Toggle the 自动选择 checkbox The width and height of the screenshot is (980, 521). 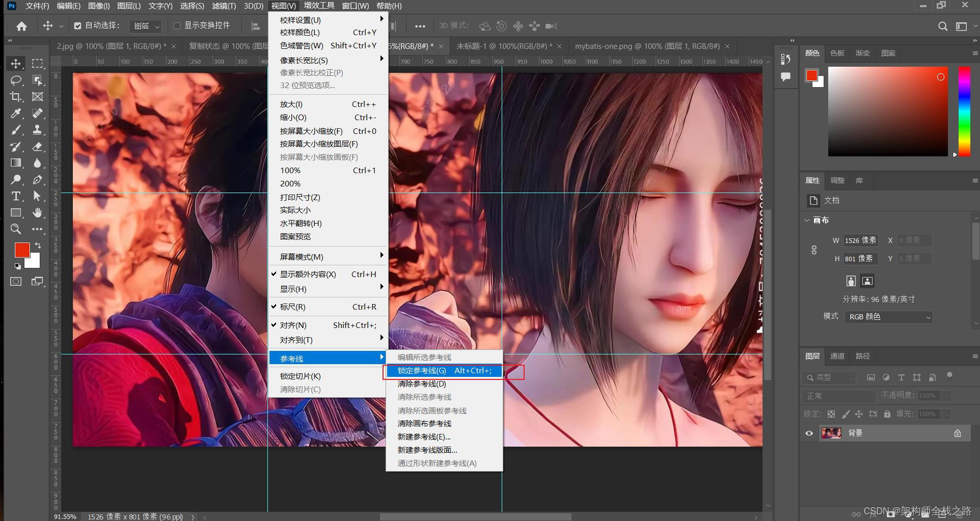click(x=77, y=25)
